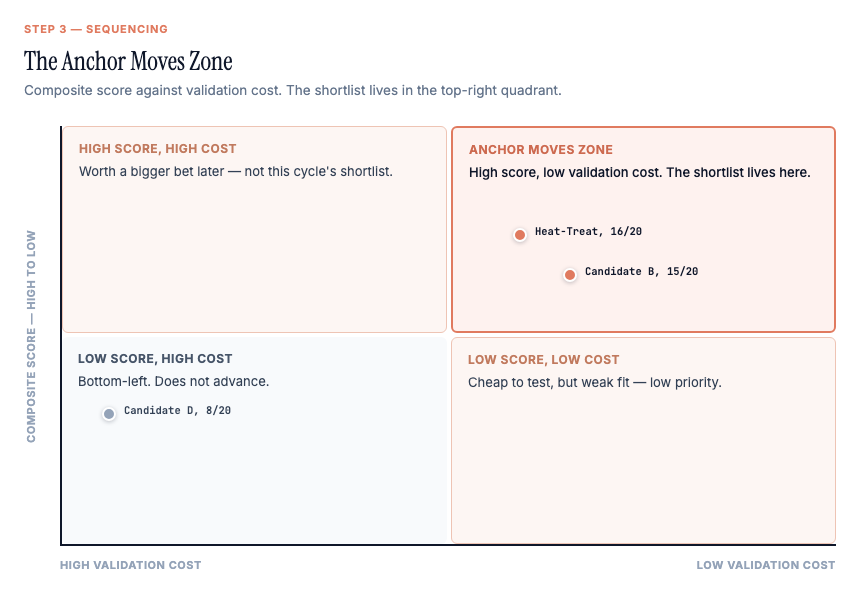
Task: Click The Anchor Moves Zone title
Action: click(x=128, y=61)
